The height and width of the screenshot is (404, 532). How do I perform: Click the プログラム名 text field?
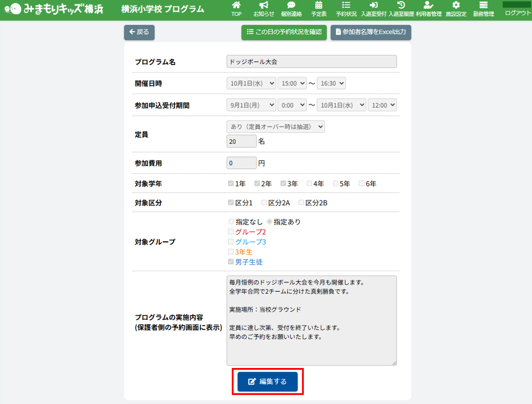pyautogui.click(x=311, y=62)
